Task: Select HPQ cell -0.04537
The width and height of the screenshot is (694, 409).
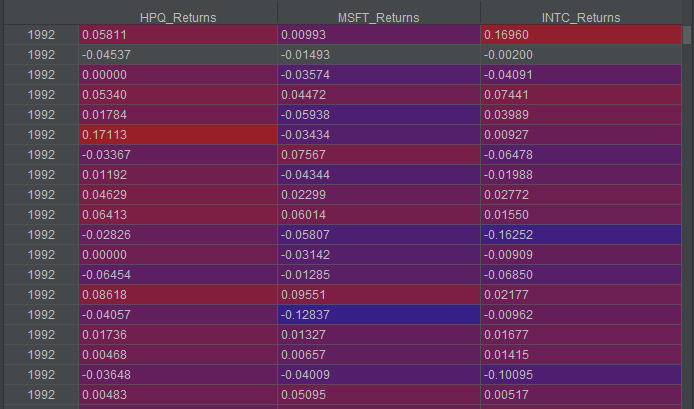Action: point(178,55)
